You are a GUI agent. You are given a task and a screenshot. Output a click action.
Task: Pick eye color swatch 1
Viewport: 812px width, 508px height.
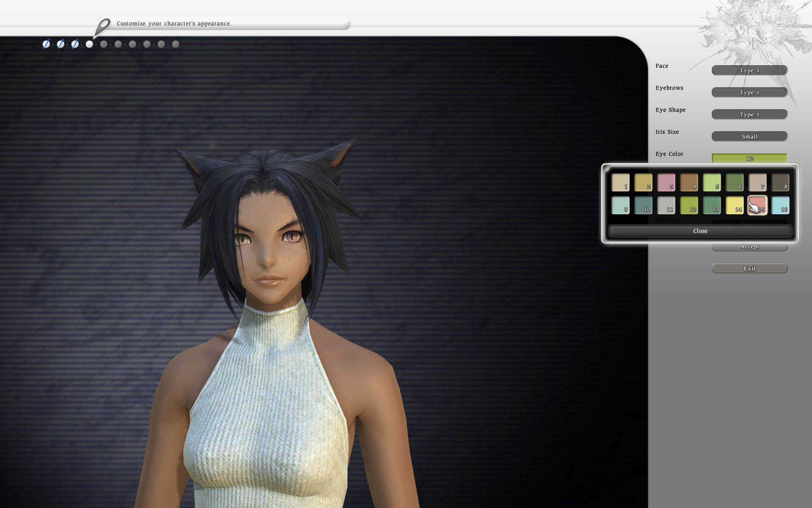[620, 182]
